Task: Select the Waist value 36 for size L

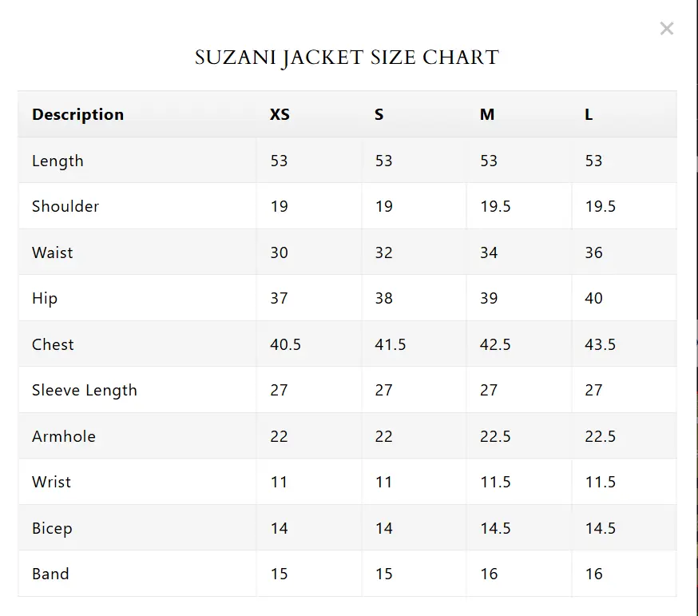Action: 593,252
